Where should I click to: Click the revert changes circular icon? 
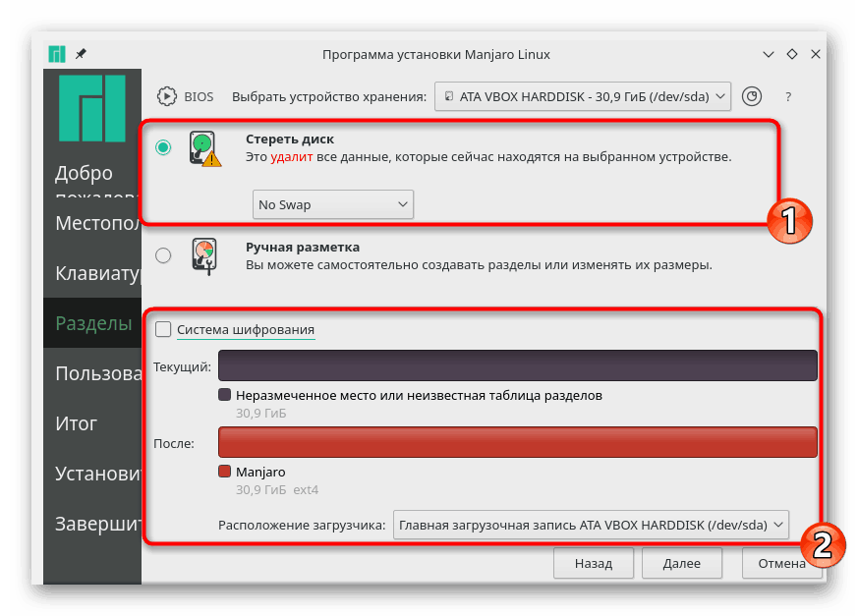click(x=752, y=97)
